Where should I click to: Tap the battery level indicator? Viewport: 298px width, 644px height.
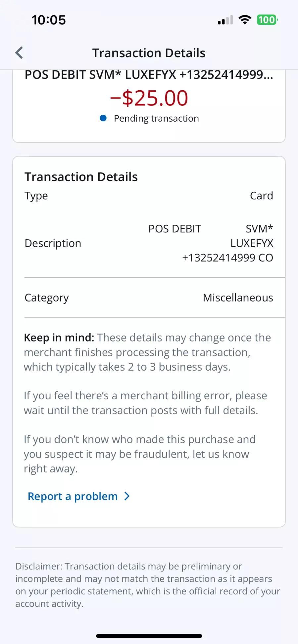(267, 20)
